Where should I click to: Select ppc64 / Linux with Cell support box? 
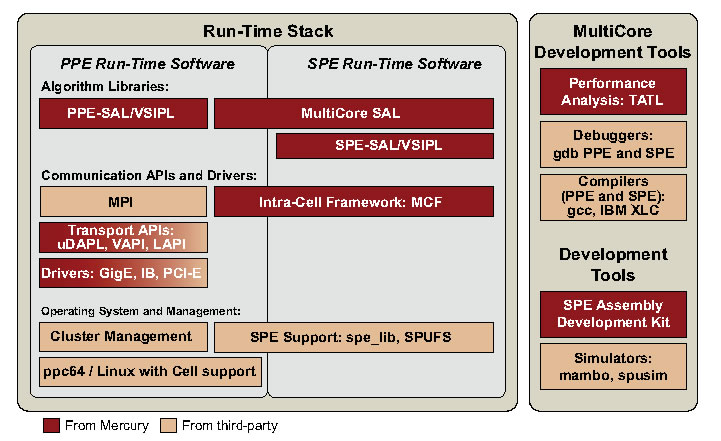(x=150, y=372)
